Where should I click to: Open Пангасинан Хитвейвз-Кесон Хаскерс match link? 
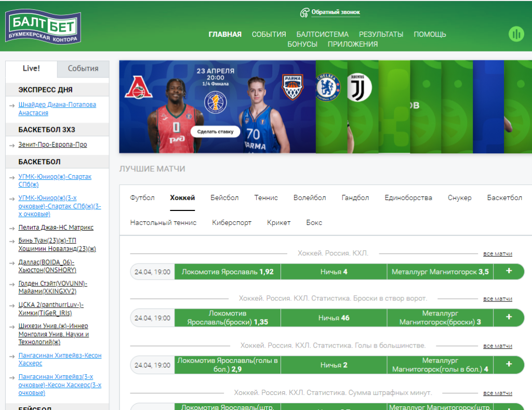pos(60,359)
